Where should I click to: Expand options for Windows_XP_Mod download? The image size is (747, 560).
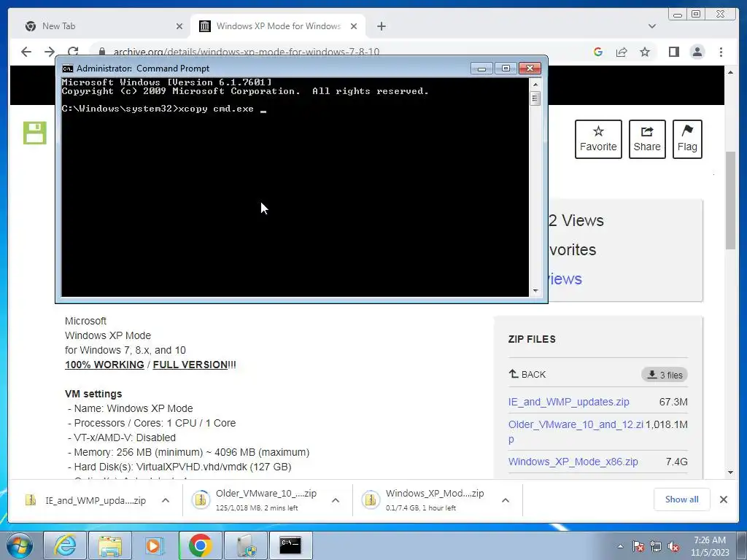click(506, 500)
